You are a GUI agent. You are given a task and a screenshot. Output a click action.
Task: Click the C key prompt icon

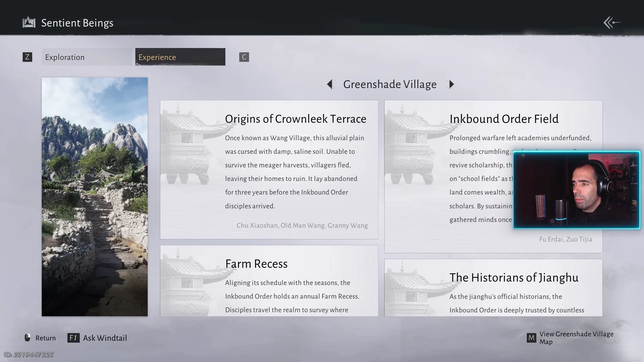click(x=244, y=57)
